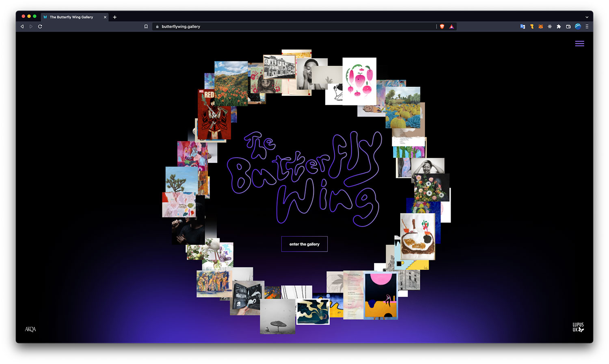Open the Lupus UK logo link
Image resolution: width=609 pixels, height=364 pixels.
578,327
